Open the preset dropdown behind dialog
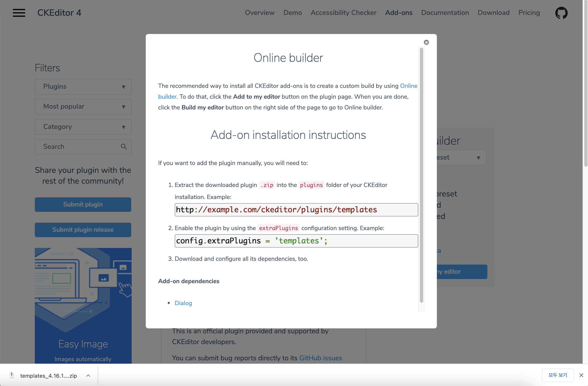The width and height of the screenshot is (588, 386). pos(461,158)
